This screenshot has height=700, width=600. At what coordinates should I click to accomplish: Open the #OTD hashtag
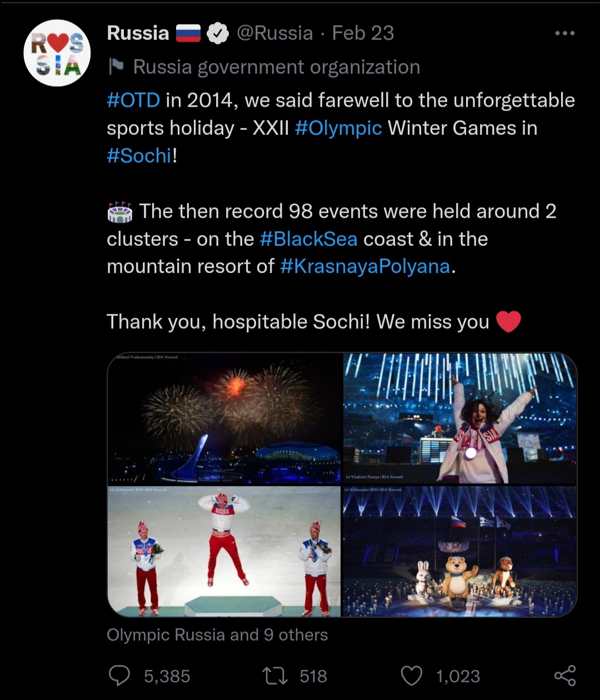[133, 100]
